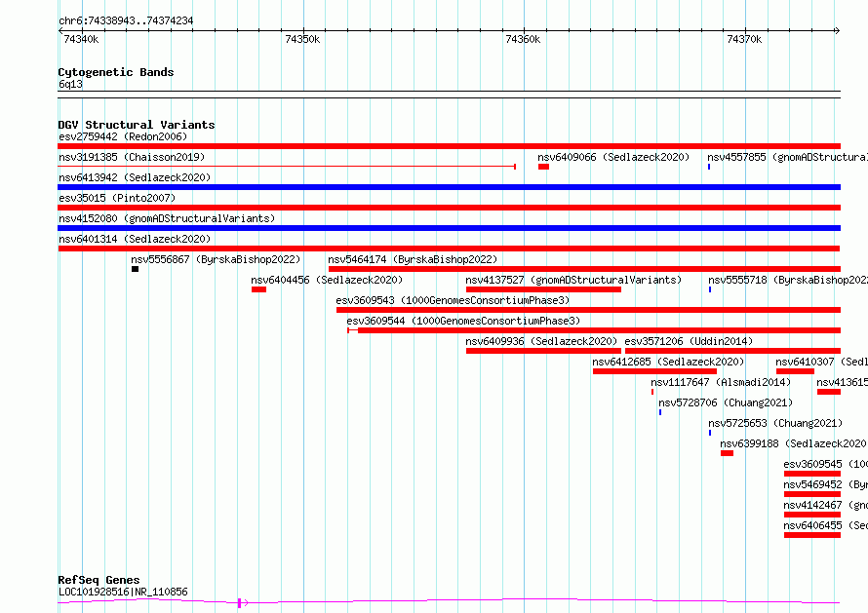Click the esv2759442 (Redon2006) variant label
This screenshot has width=868, height=613.
point(123,136)
